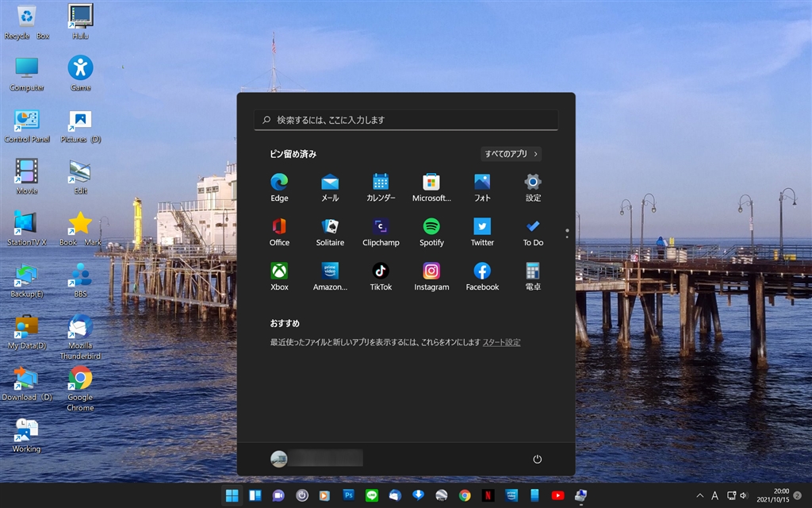Click the Photoshop icon in taskbar
This screenshot has height=508, width=812.
click(x=348, y=495)
